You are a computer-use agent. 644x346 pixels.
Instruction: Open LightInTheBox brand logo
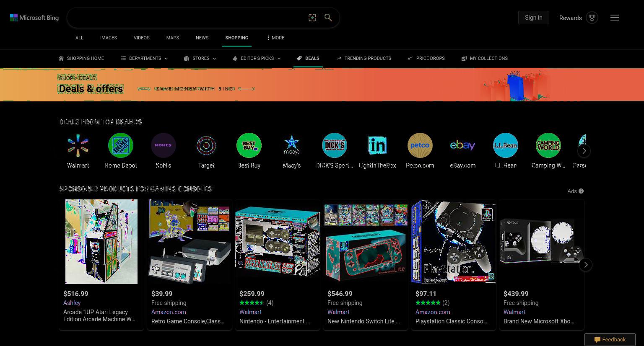pyautogui.click(x=377, y=145)
